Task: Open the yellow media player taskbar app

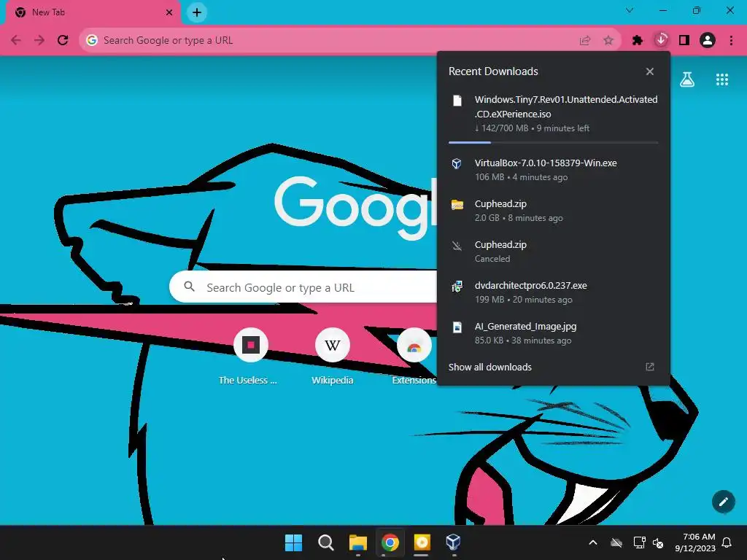Action: (422, 542)
